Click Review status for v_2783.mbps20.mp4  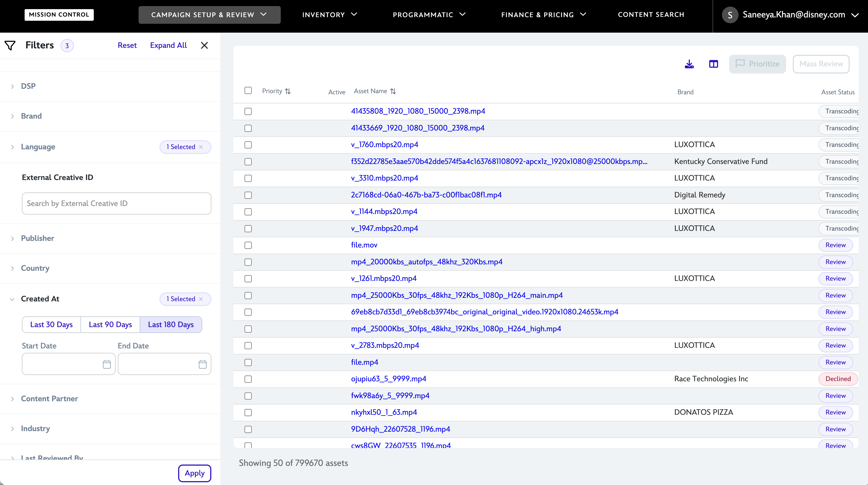click(x=836, y=346)
